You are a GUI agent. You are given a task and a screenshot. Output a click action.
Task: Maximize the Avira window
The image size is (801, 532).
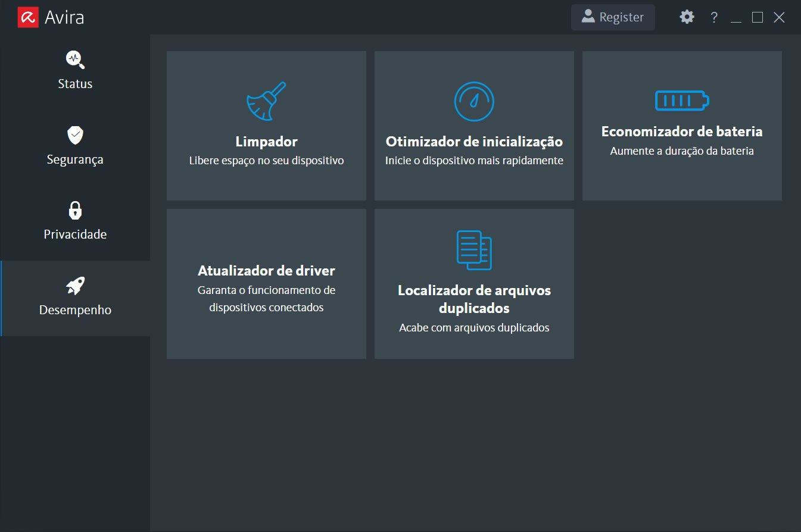point(758,17)
